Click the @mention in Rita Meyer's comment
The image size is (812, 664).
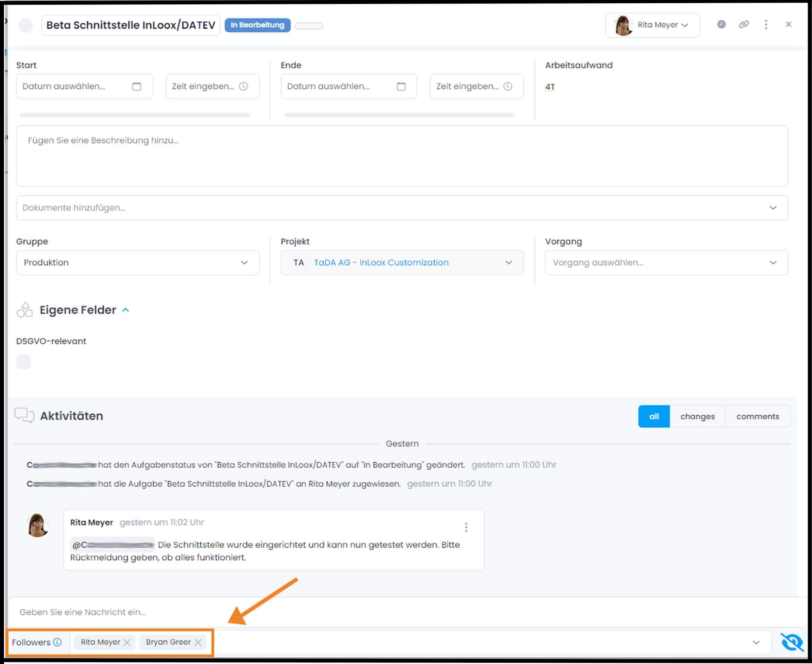click(x=113, y=545)
